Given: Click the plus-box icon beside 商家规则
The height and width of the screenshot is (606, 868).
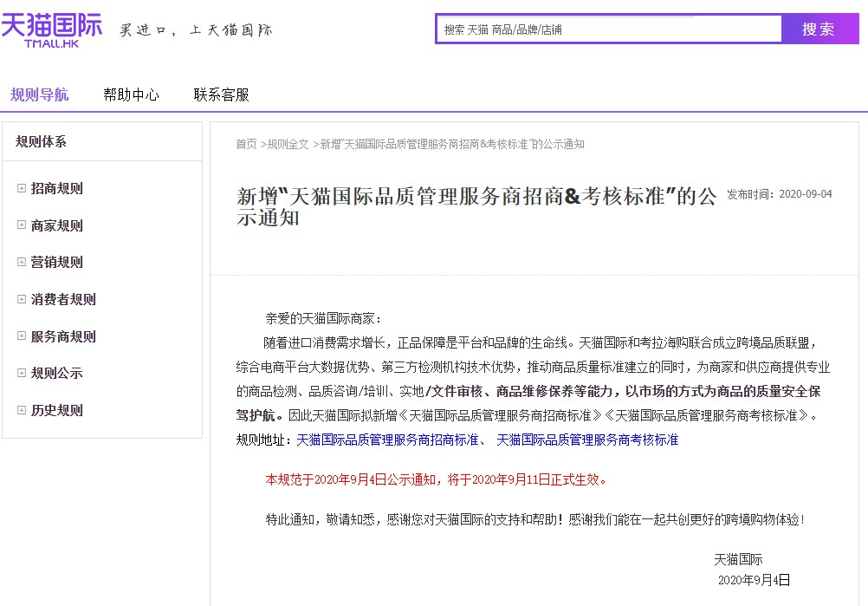Looking at the screenshot, I should 20,225.
